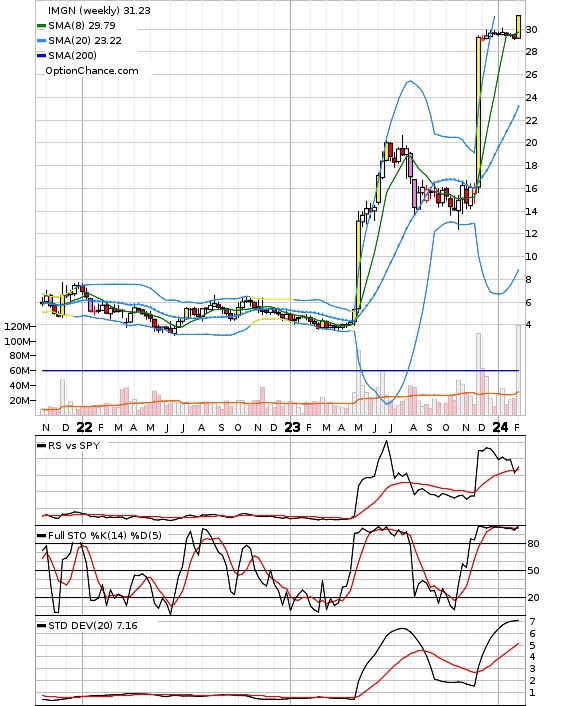The height and width of the screenshot is (706, 566).
Task: Click the Full STO %K(14) %D(5) label
Action: tap(105, 535)
